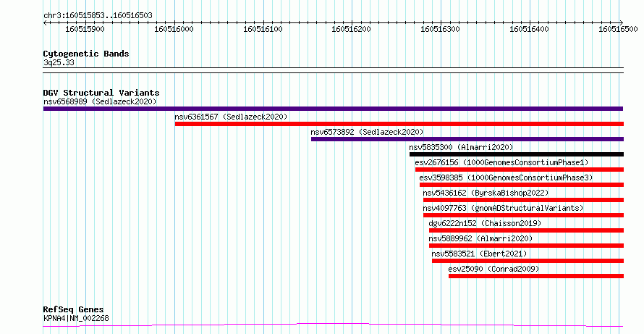The height and width of the screenshot is (334, 644).
Task: Click the chr3:160515853..160516503 region label
Action: (98, 16)
